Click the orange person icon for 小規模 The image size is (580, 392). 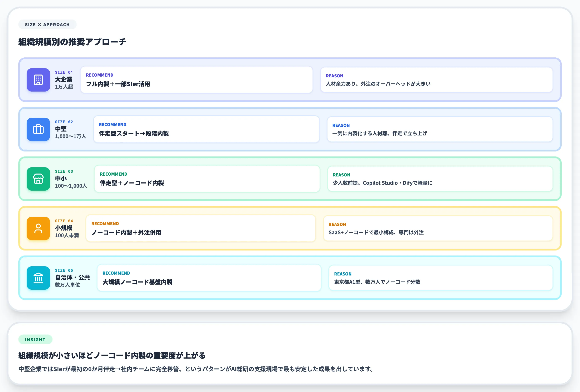tap(38, 228)
